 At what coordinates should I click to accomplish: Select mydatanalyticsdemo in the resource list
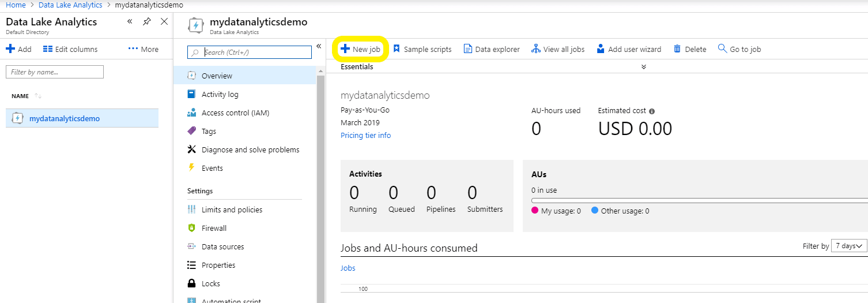[82, 118]
